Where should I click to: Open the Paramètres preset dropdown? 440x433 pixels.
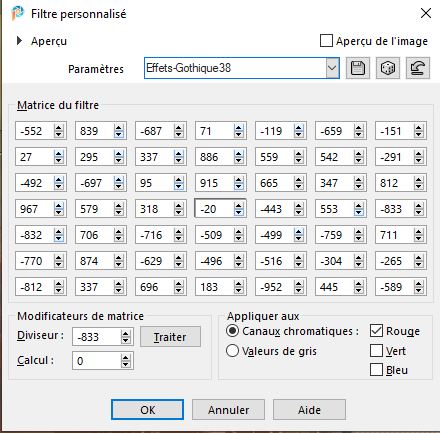(332, 68)
